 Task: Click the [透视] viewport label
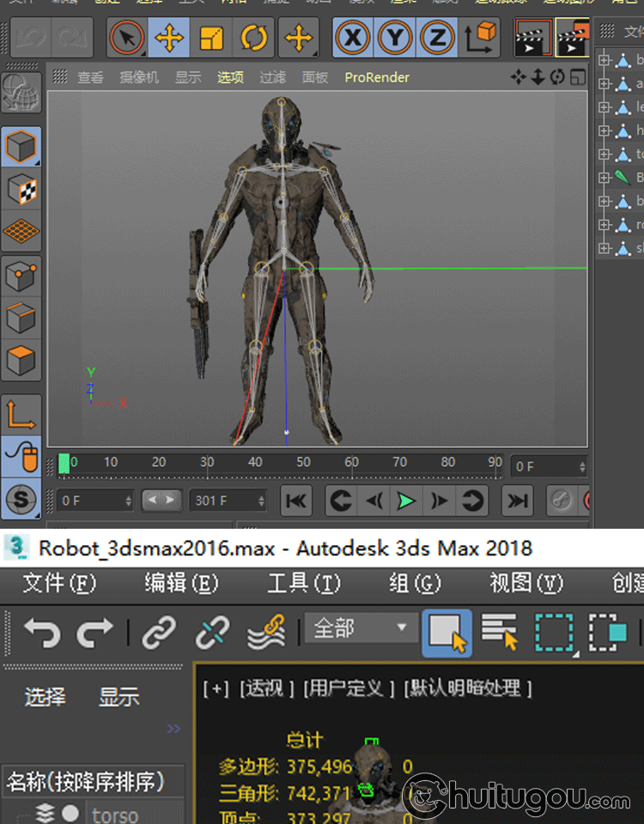(266, 688)
